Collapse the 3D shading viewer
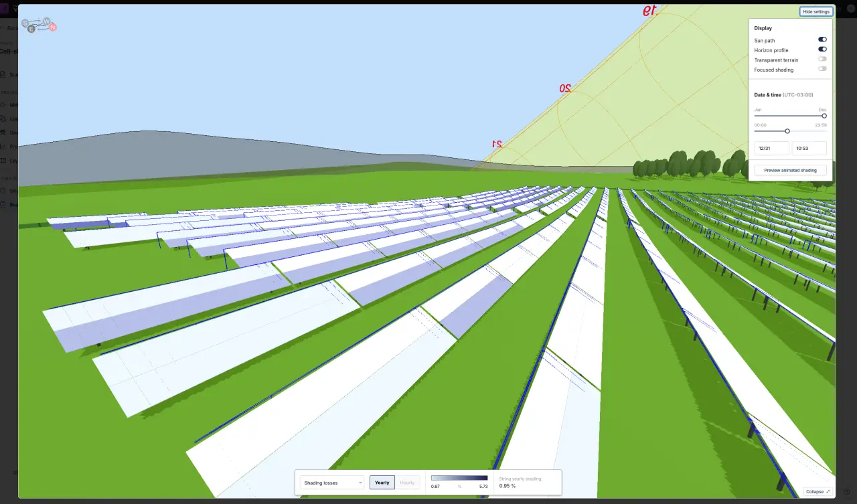Viewport: 857px width, 504px height. coord(817,491)
